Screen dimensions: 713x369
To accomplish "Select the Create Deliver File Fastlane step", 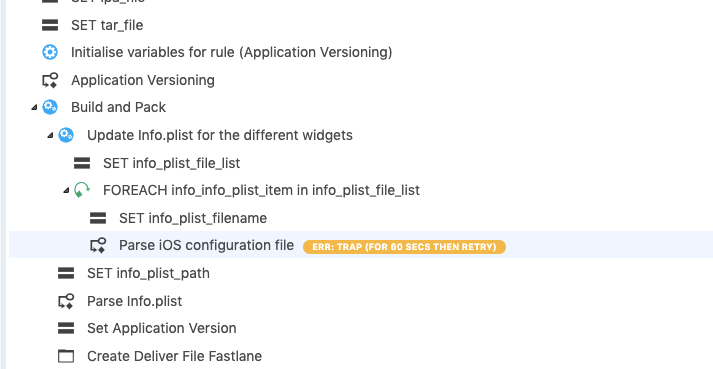I will coord(175,356).
